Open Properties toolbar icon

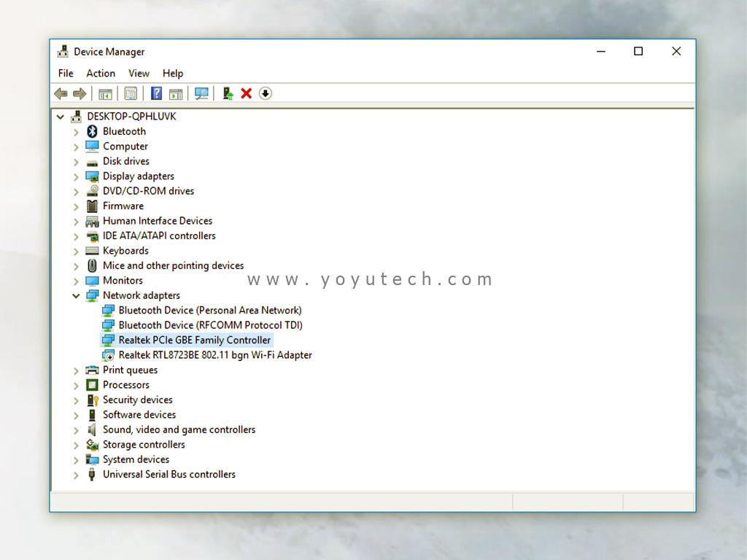(x=131, y=93)
